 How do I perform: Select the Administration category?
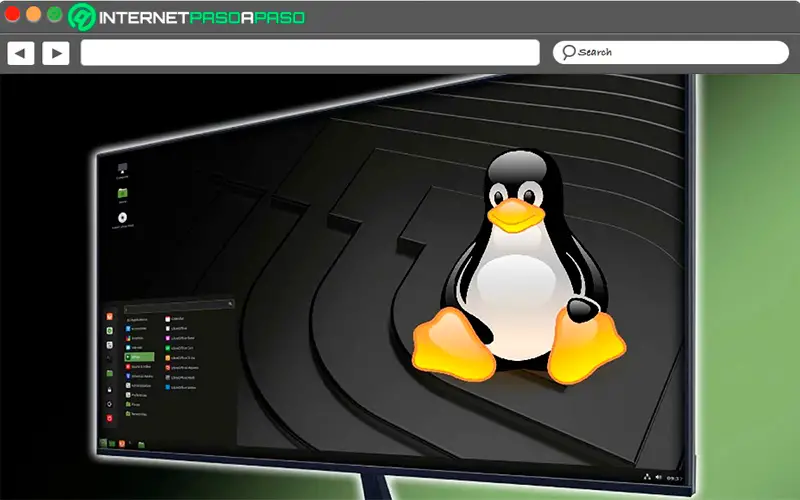point(138,386)
